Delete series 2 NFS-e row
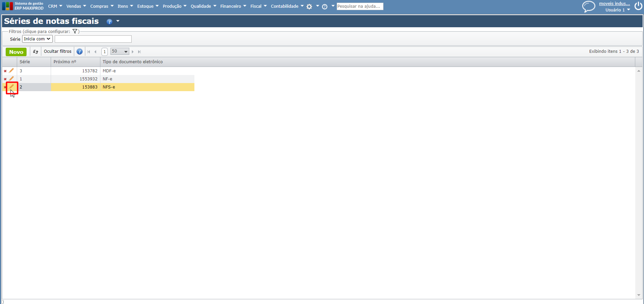This screenshot has height=304, width=644. tap(5, 87)
